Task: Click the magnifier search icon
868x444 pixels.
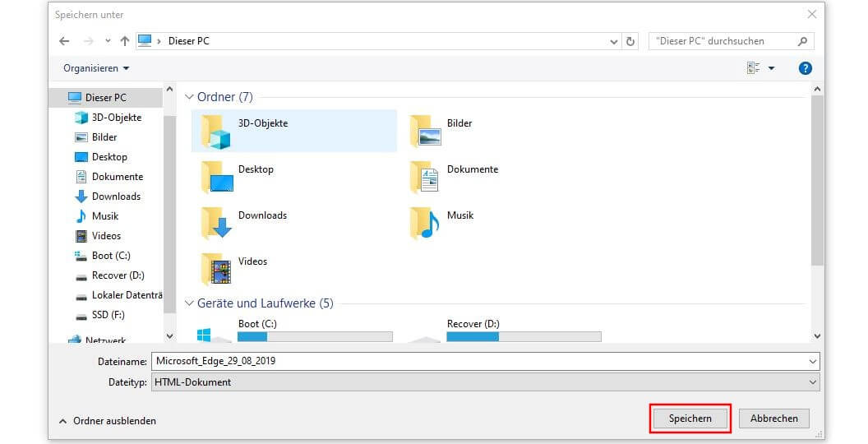Action: (803, 41)
